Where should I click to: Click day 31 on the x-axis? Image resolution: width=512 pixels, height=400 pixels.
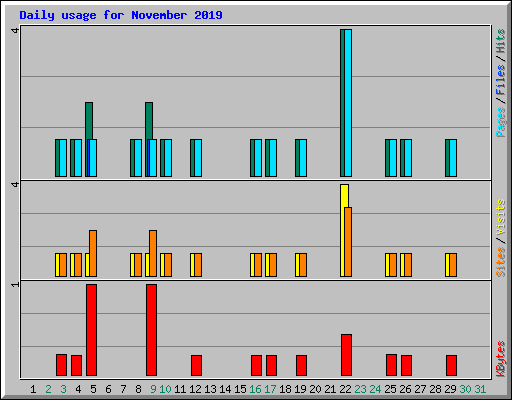tap(480, 389)
